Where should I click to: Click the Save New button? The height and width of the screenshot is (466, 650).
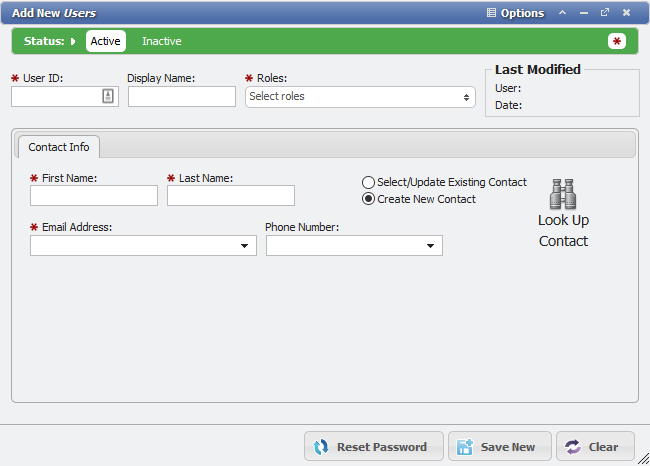click(500, 447)
